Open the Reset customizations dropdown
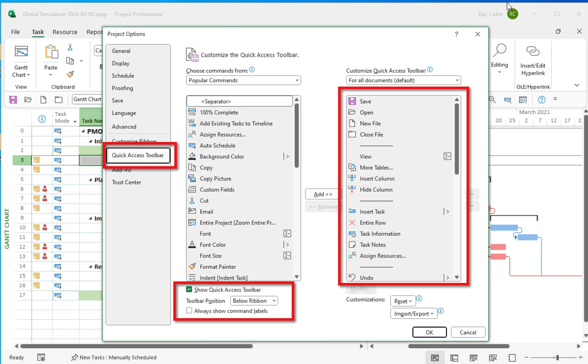Viewport: 588px width, 364px height. [x=403, y=301]
